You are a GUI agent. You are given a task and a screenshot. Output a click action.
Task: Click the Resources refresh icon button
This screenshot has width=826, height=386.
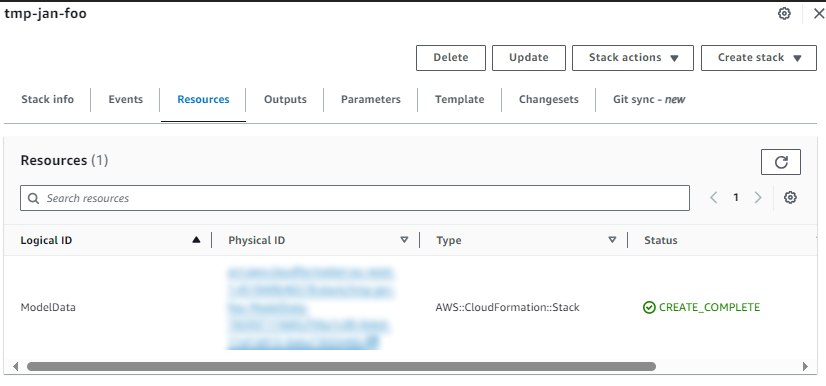point(781,162)
